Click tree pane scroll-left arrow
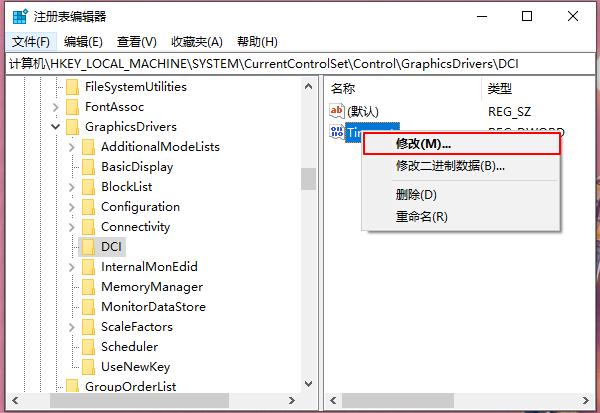The width and height of the screenshot is (600, 413). click(x=15, y=400)
